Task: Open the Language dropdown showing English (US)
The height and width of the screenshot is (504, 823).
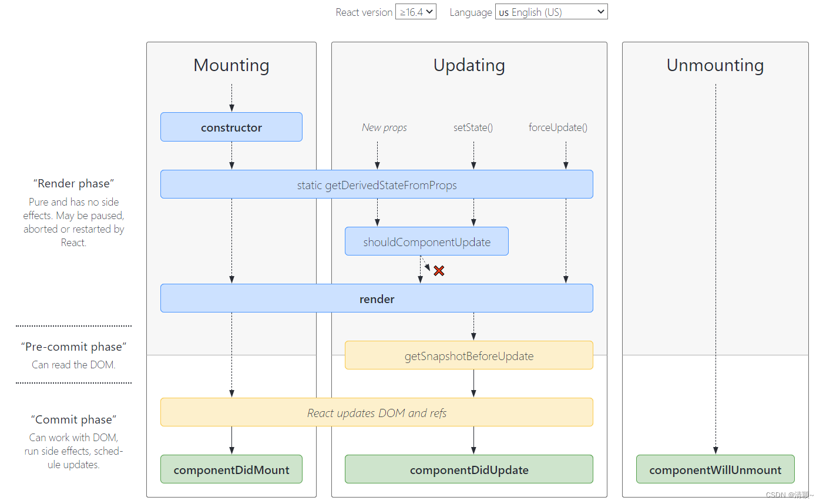Action: (x=551, y=12)
